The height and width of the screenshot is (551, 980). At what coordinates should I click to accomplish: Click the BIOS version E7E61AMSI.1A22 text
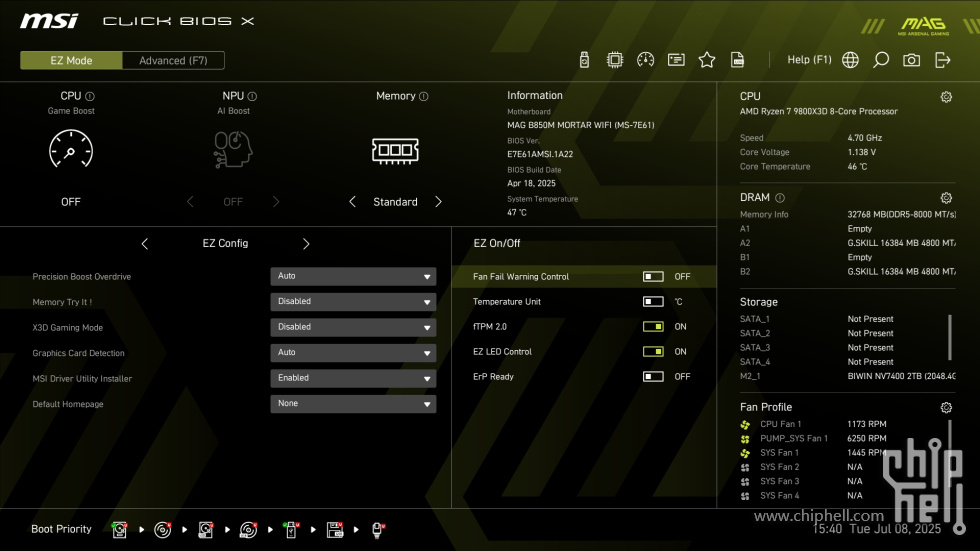click(540, 154)
